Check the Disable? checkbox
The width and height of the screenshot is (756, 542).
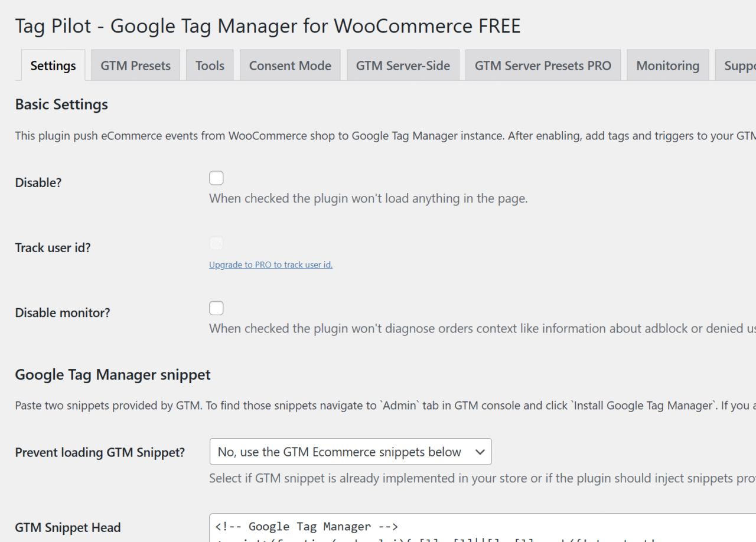(217, 178)
